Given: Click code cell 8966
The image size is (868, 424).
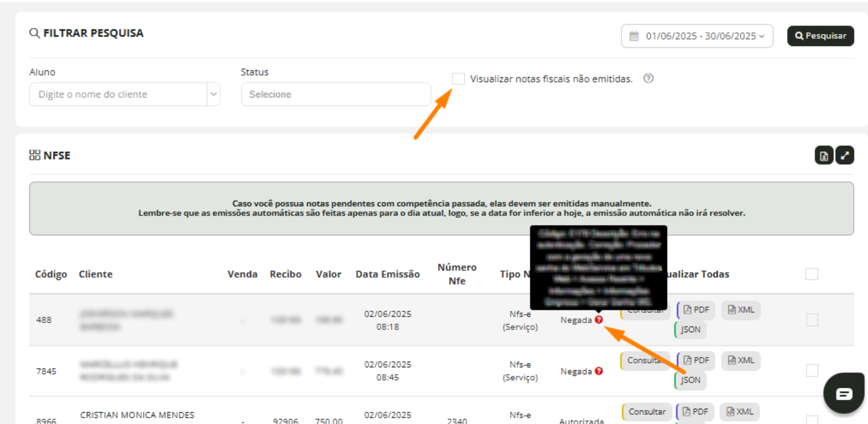Looking at the screenshot, I should pyautogui.click(x=46, y=421).
